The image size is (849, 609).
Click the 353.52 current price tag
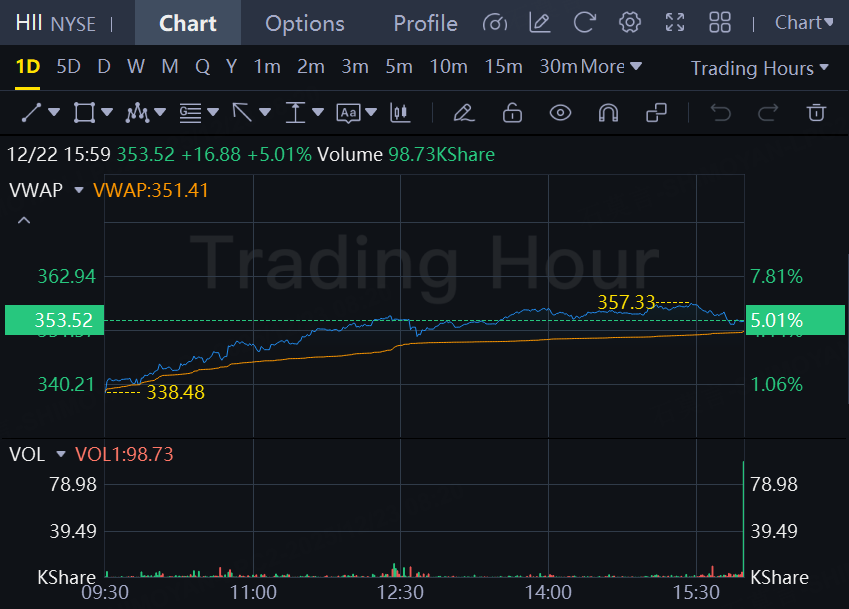pyautogui.click(x=54, y=320)
